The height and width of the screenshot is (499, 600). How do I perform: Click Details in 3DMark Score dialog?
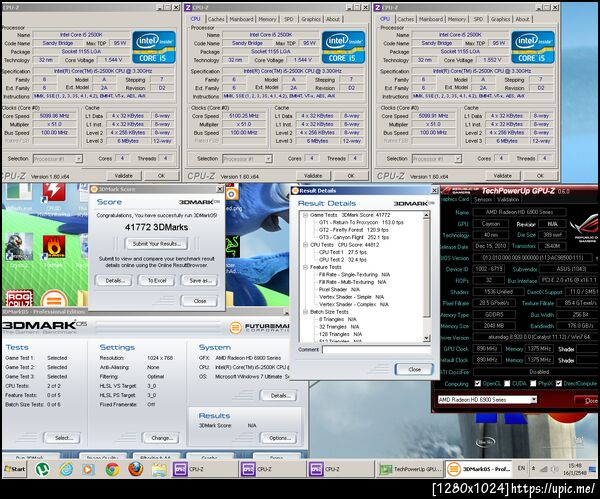click(x=114, y=280)
